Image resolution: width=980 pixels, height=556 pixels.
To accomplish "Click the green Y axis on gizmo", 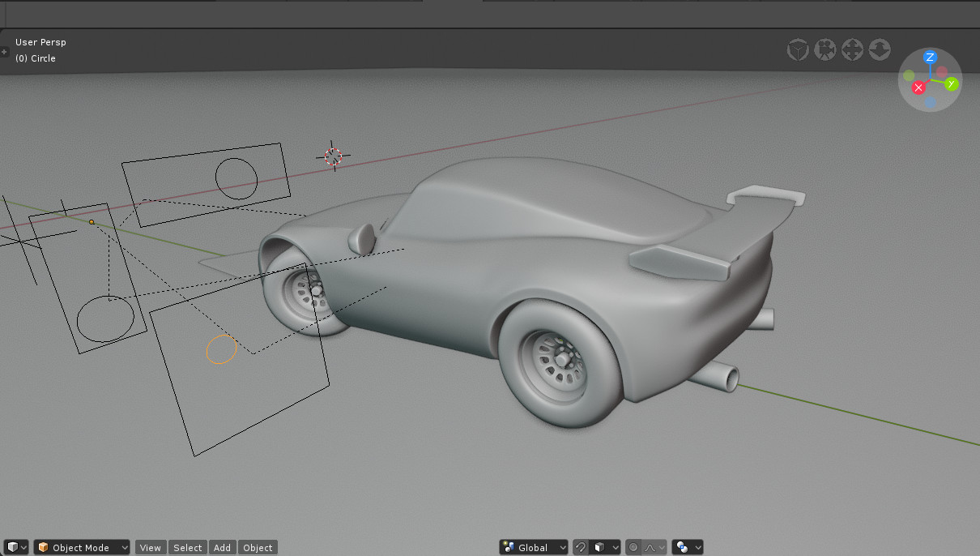I will 952,83.
